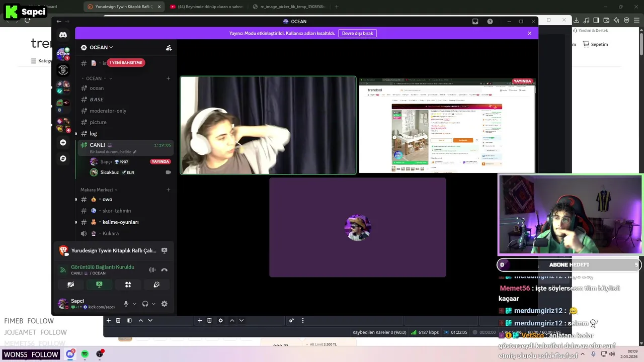Toggle camera off in Discord voice panel
Viewport: 644px width, 362px height.
click(x=70, y=285)
